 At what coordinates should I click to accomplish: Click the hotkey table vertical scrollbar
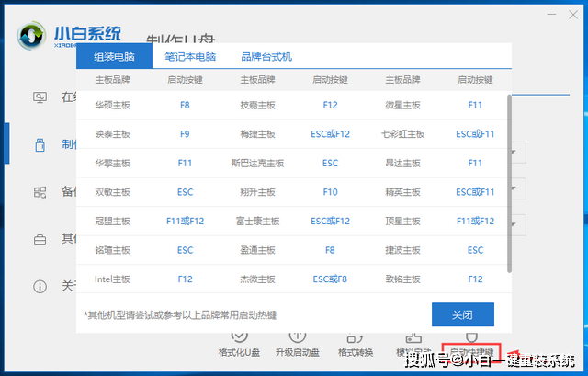[x=509, y=183]
